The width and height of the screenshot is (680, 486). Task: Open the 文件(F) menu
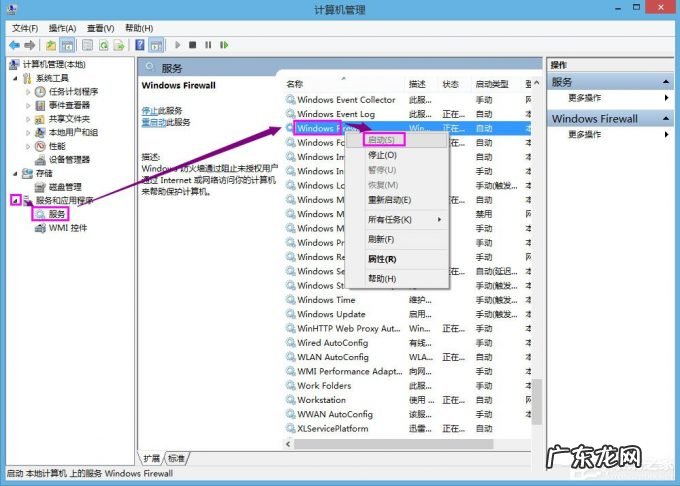coord(25,28)
